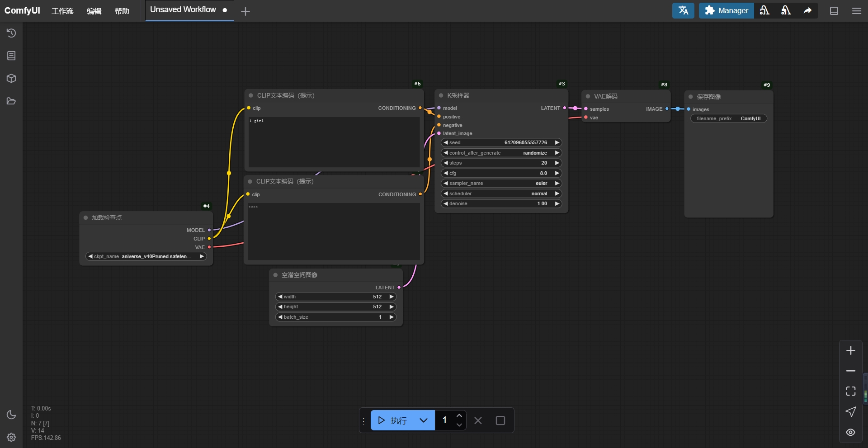The width and height of the screenshot is (868, 448).
Task: Toggle the bottom panel icon
Action: pos(834,11)
